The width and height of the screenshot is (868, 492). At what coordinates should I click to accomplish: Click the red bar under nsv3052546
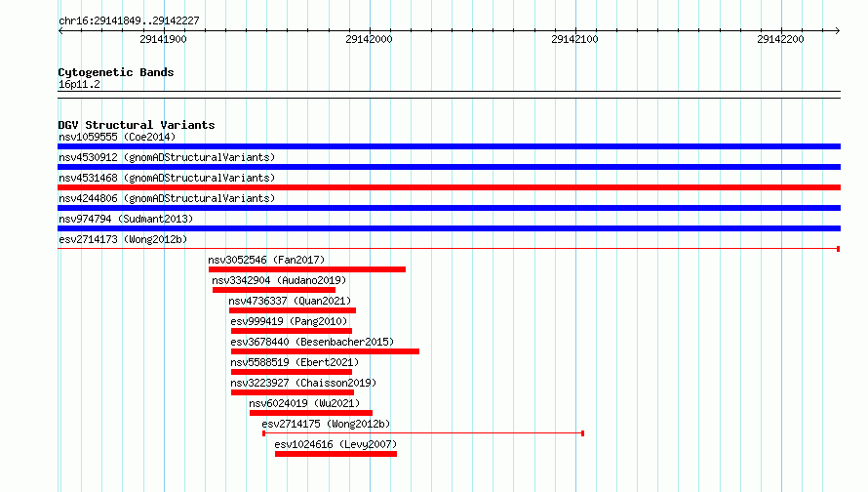click(x=307, y=269)
